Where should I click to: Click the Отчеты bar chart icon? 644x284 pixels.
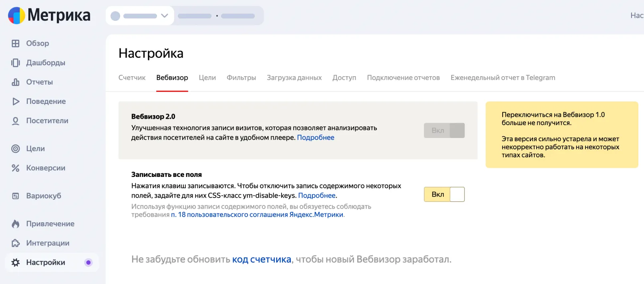[16, 82]
